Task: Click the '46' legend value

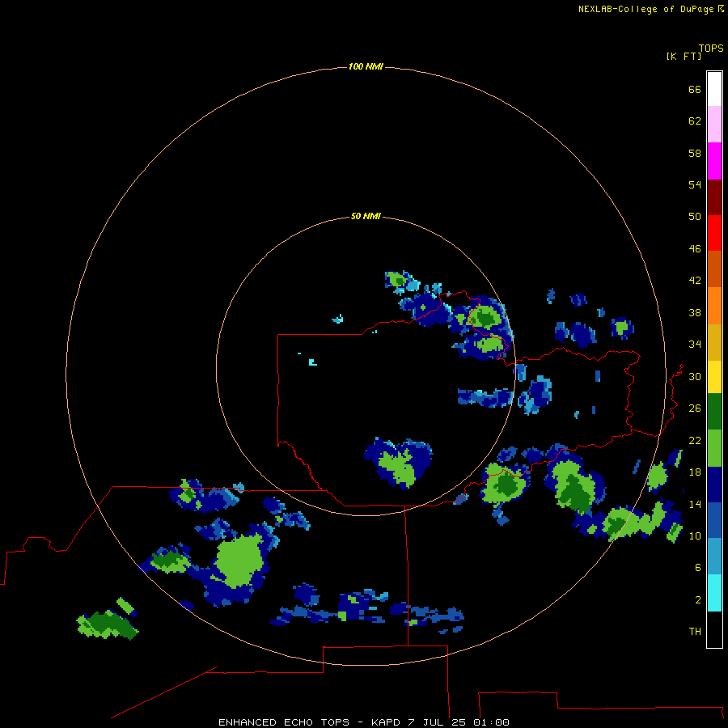Action: [x=695, y=248]
